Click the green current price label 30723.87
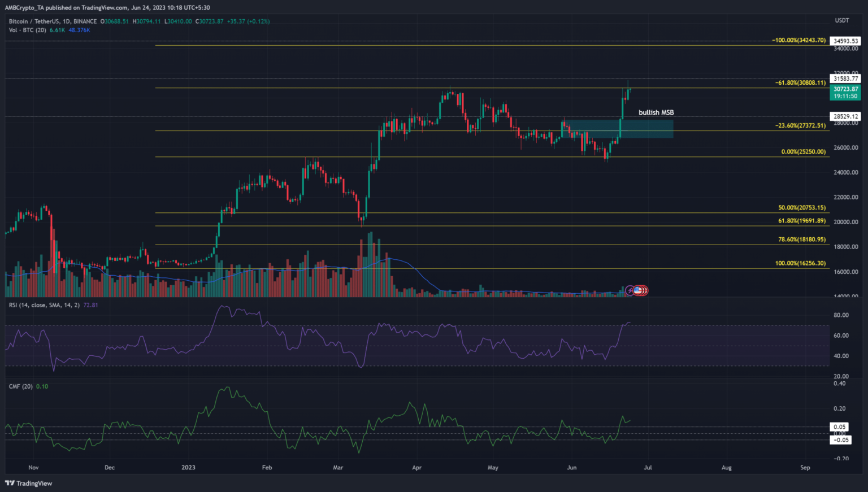The width and height of the screenshot is (868, 492). pyautogui.click(x=845, y=89)
